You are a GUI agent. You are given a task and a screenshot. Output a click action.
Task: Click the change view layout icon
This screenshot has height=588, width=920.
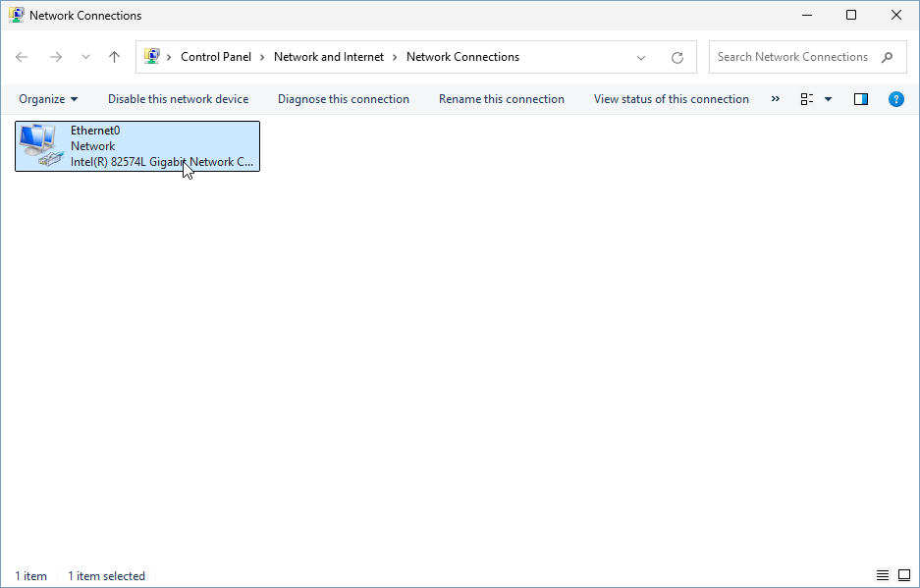807,98
